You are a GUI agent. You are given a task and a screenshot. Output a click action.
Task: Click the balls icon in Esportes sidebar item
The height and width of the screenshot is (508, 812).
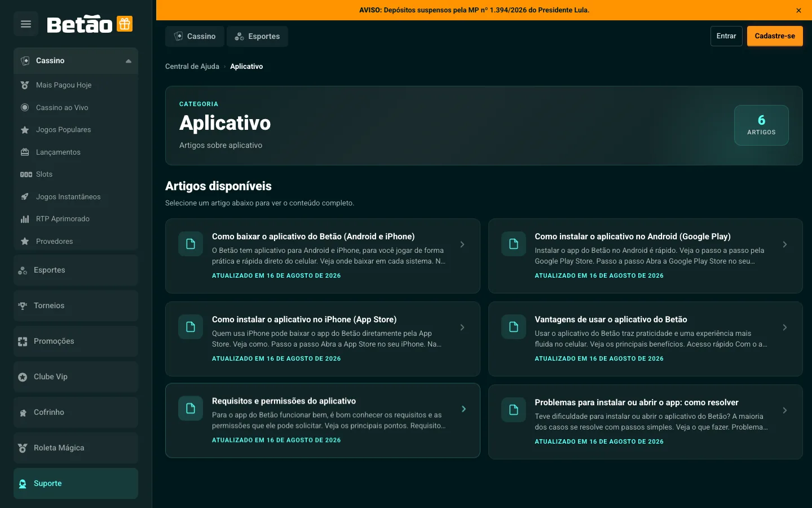(23, 270)
